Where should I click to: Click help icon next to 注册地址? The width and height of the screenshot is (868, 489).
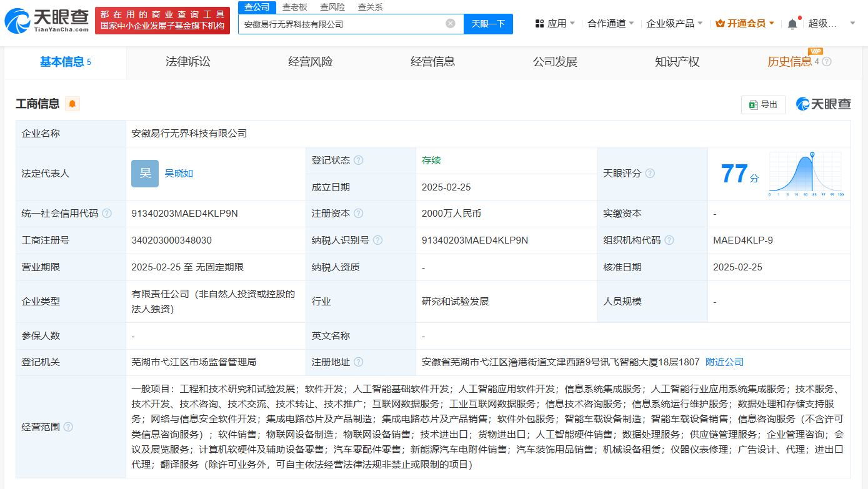tap(358, 362)
